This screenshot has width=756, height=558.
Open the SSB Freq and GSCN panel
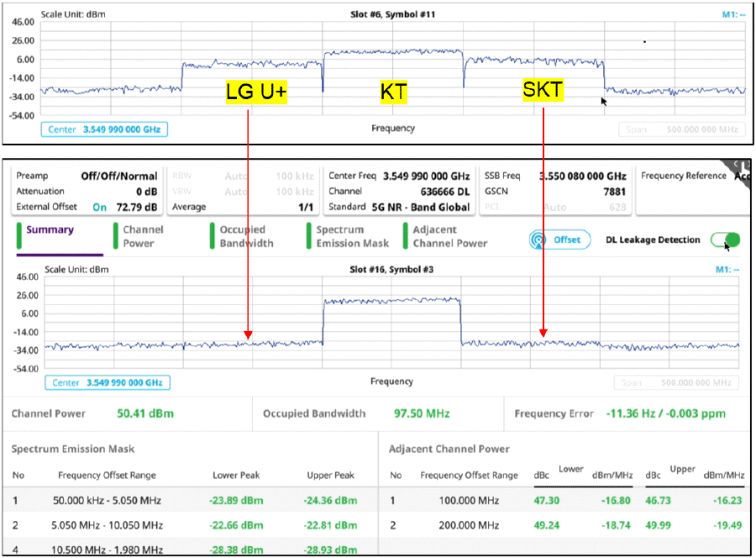point(555,191)
